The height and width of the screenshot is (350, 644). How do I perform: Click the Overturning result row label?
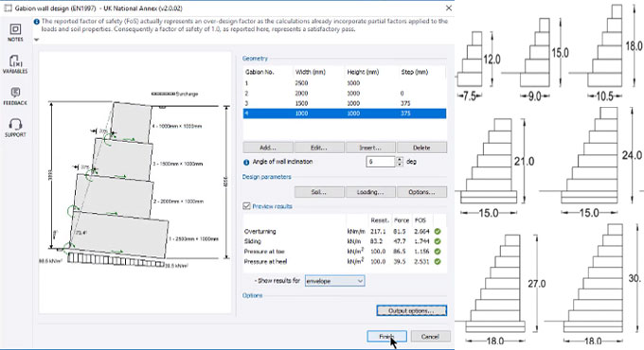coord(260,232)
